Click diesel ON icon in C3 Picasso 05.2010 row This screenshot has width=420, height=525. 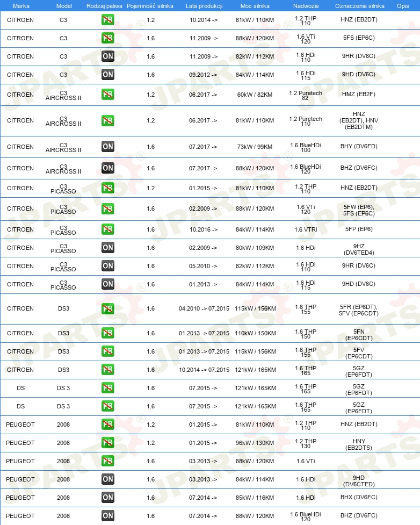coord(108,266)
